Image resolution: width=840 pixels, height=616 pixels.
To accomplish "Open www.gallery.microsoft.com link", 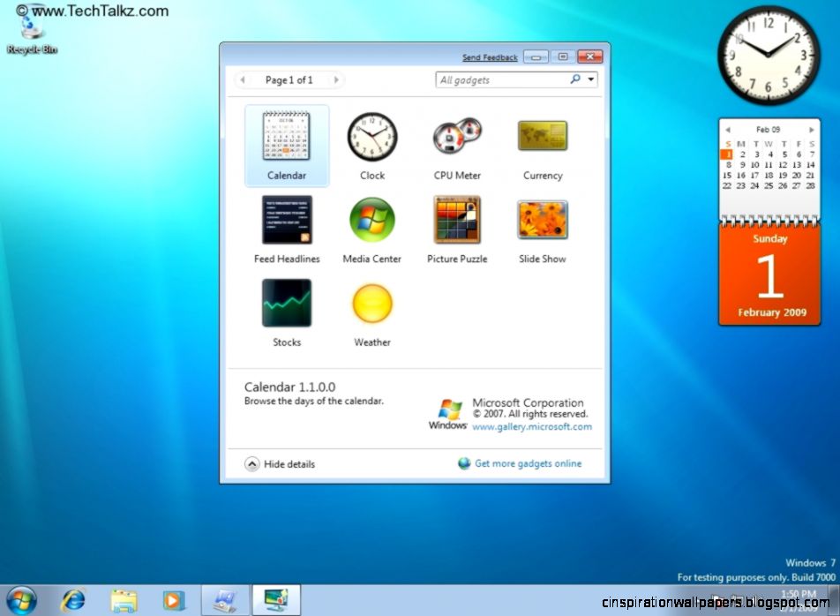I will (531, 426).
